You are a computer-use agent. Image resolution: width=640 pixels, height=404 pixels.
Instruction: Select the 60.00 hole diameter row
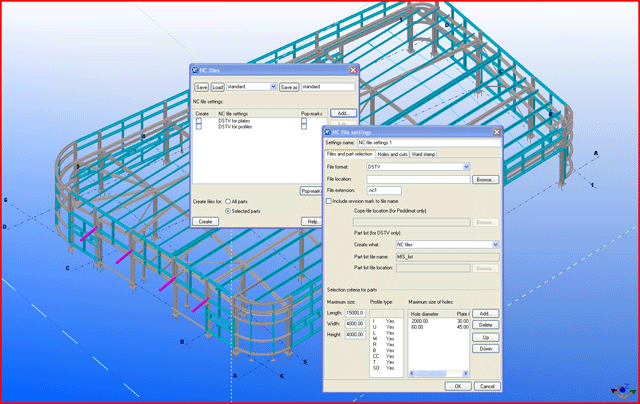coord(439,327)
